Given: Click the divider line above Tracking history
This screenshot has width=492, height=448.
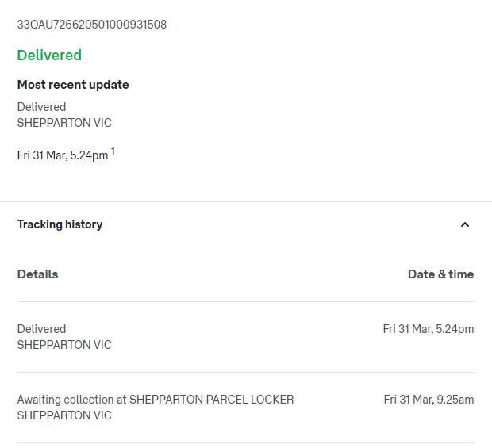Looking at the screenshot, I should click(246, 202).
